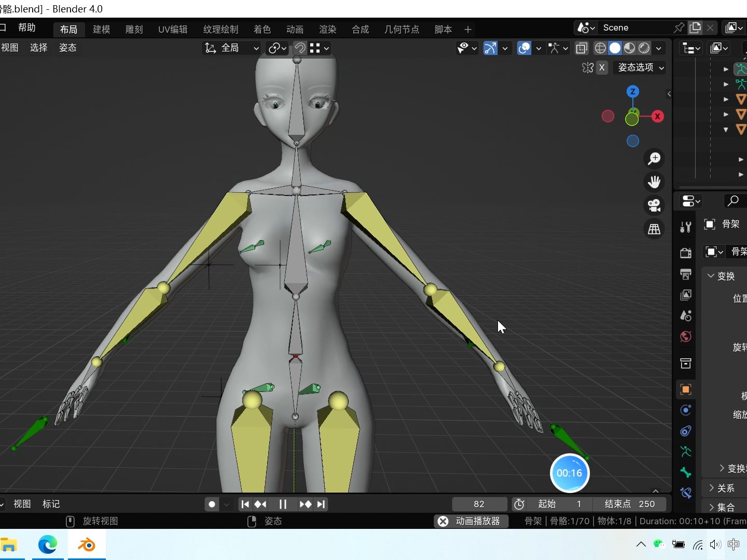The height and width of the screenshot is (560, 747).
Task: Open the Tool properties tab
Action: pyautogui.click(x=686, y=227)
